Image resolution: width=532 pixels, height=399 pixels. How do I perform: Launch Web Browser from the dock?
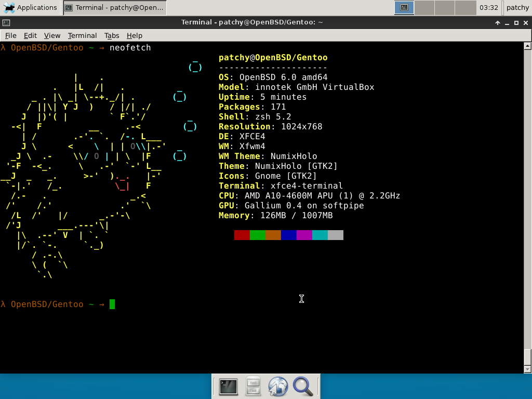pos(278,387)
